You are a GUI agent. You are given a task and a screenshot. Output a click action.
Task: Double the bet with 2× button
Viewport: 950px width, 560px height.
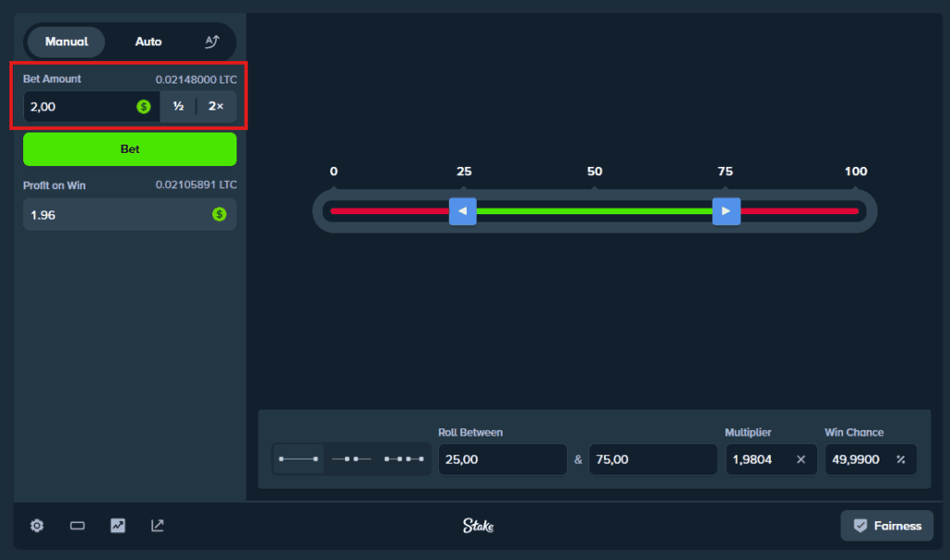pyautogui.click(x=216, y=107)
